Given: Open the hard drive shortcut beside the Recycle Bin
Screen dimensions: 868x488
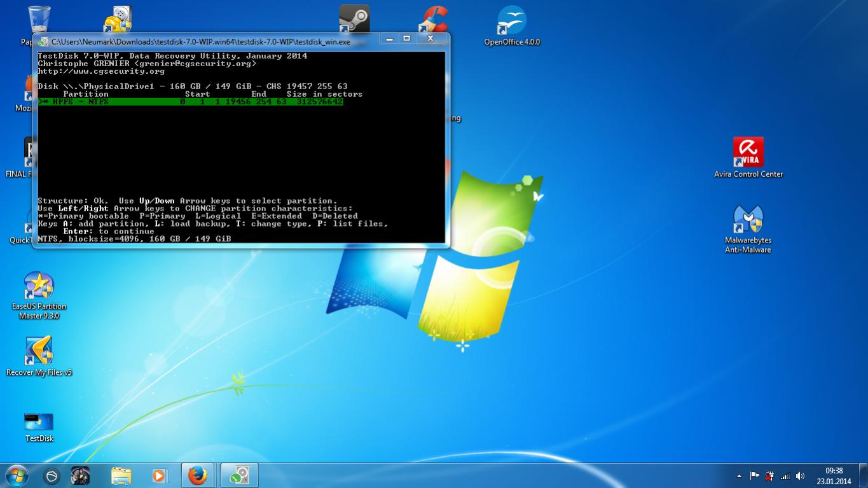Looking at the screenshot, I should tap(117, 19).
